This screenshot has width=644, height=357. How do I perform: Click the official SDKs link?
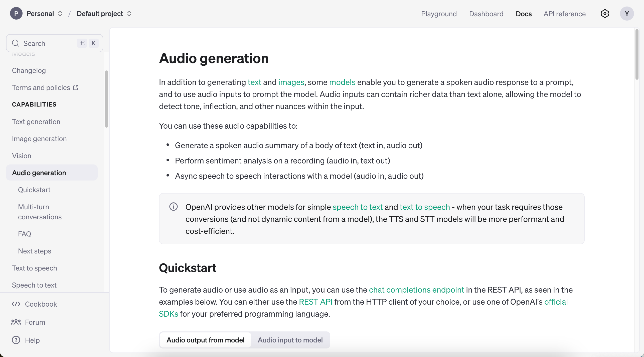click(556, 302)
